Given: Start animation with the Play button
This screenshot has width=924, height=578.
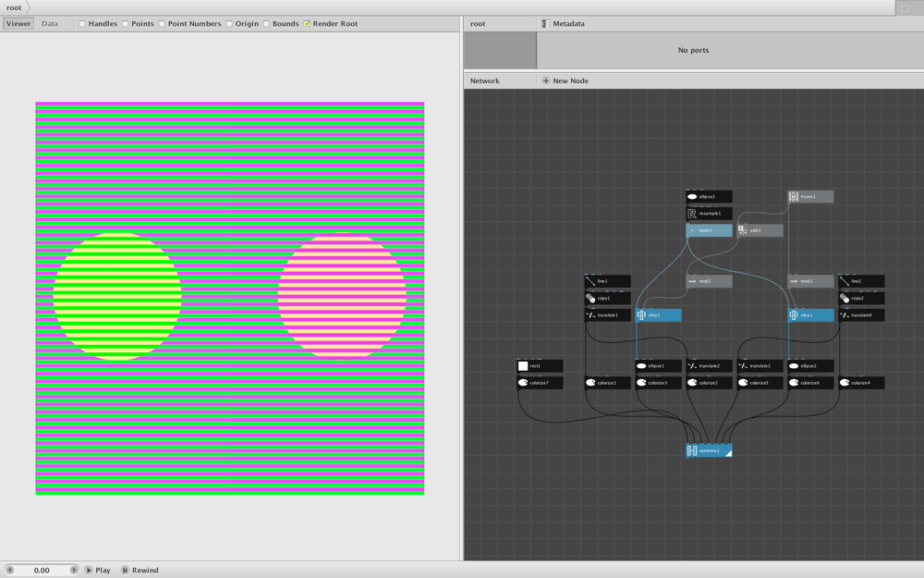Looking at the screenshot, I should pyautogui.click(x=97, y=571).
